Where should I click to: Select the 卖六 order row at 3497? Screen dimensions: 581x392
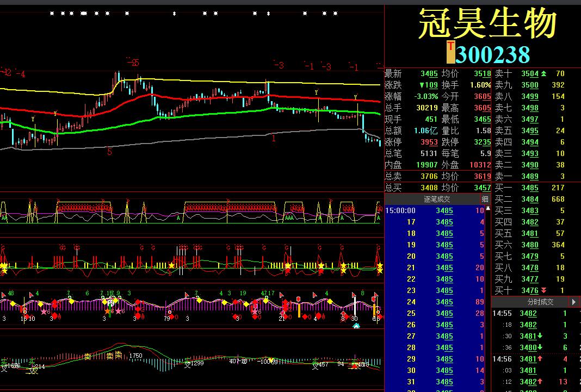(x=530, y=119)
